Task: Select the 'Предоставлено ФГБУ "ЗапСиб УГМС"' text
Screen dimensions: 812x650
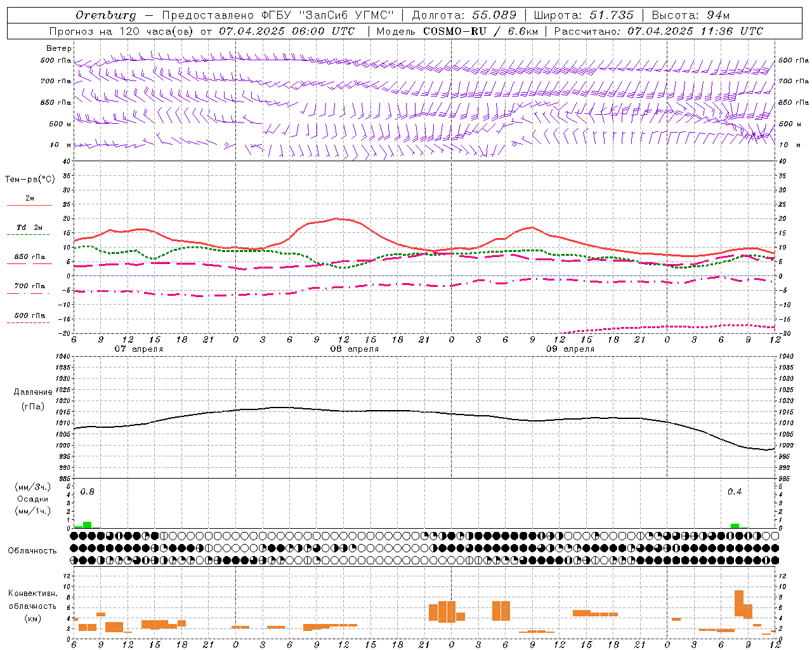Action: 278,15
